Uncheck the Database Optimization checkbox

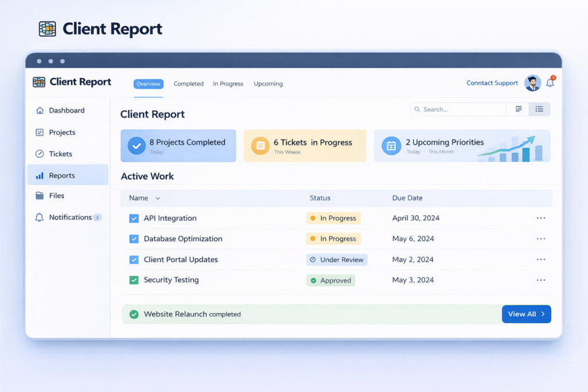133,239
